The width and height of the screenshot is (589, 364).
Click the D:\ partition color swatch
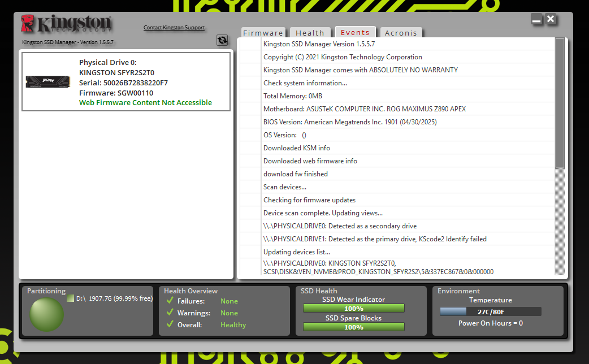coord(70,298)
